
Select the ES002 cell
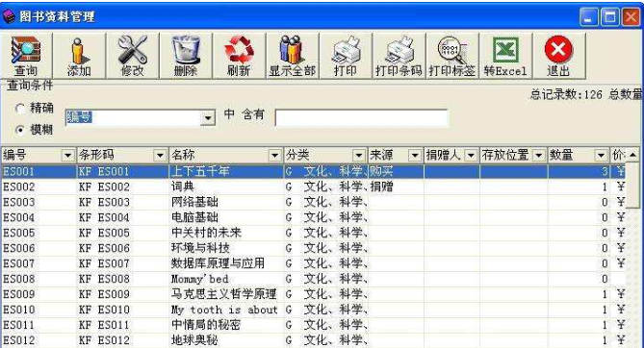(x=39, y=186)
